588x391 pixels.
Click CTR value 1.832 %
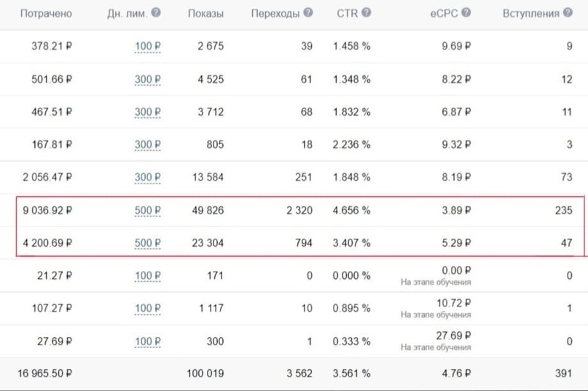point(352,111)
